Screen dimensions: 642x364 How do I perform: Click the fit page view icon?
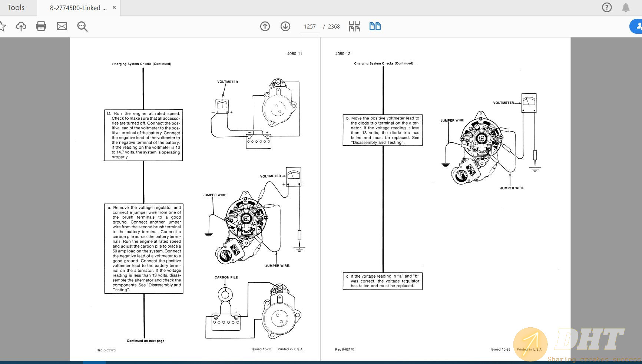pyautogui.click(x=354, y=26)
